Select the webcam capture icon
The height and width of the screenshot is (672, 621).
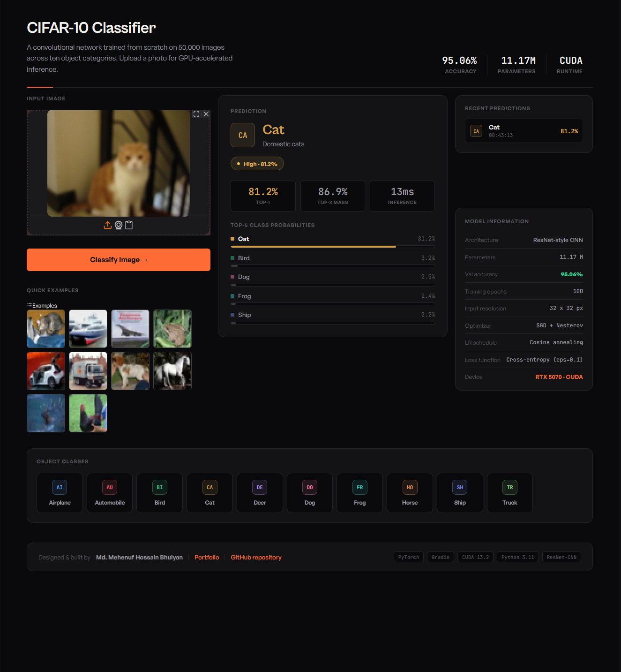119,225
